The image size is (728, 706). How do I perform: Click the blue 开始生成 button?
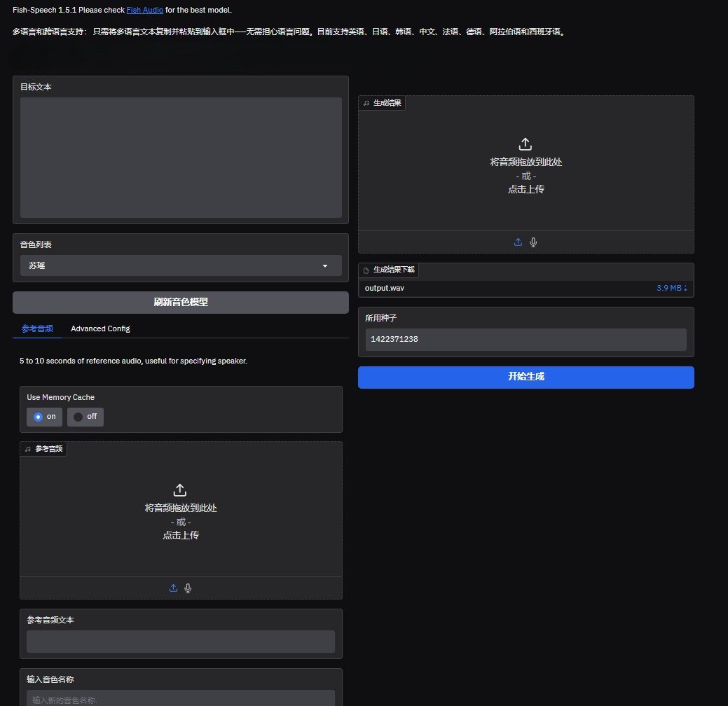click(526, 377)
